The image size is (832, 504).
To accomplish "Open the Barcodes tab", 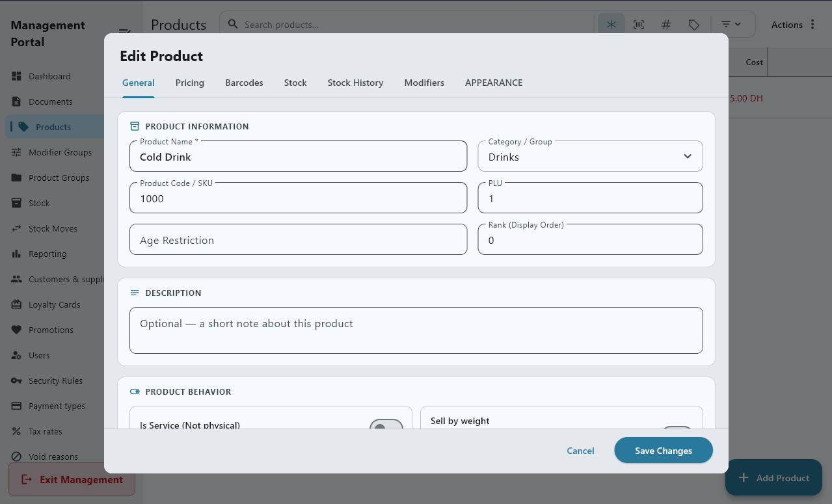I will (244, 83).
